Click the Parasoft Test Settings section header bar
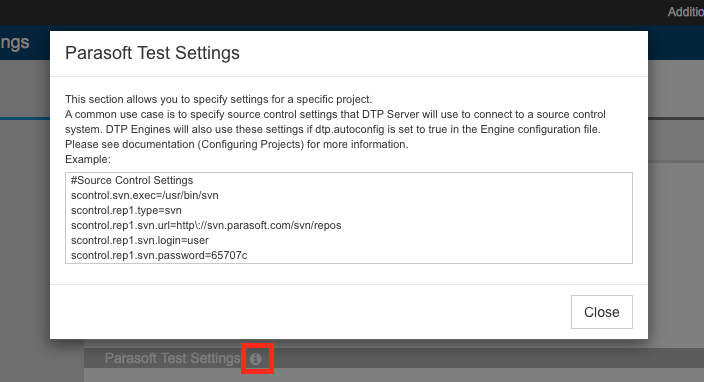Image resolution: width=704 pixels, height=382 pixels. [394, 358]
